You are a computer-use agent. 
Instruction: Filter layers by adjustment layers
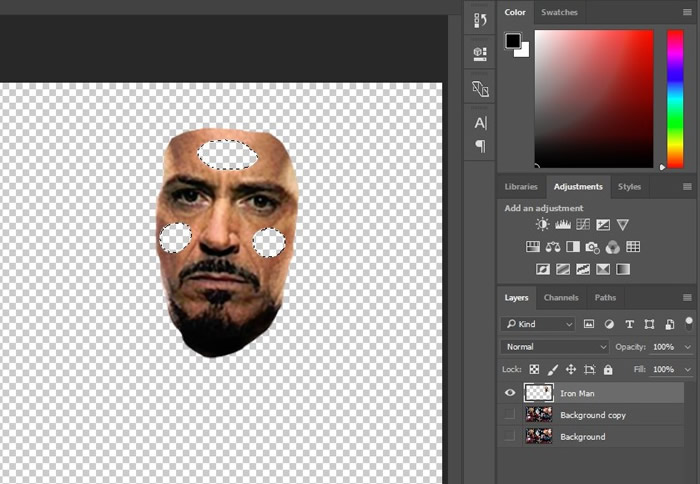[609, 324]
